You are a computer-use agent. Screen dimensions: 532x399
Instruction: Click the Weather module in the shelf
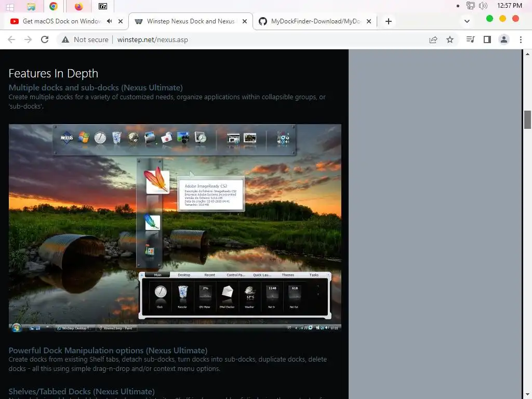[250, 296]
